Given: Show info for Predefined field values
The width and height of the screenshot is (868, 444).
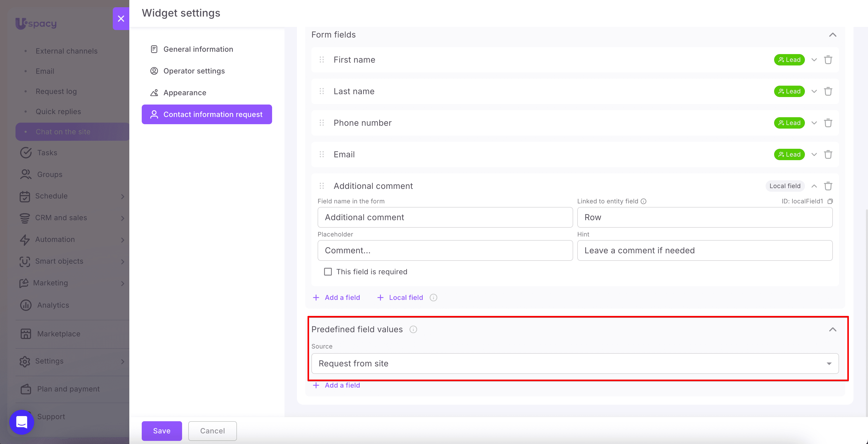Looking at the screenshot, I should pyautogui.click(x=413, y=329).
